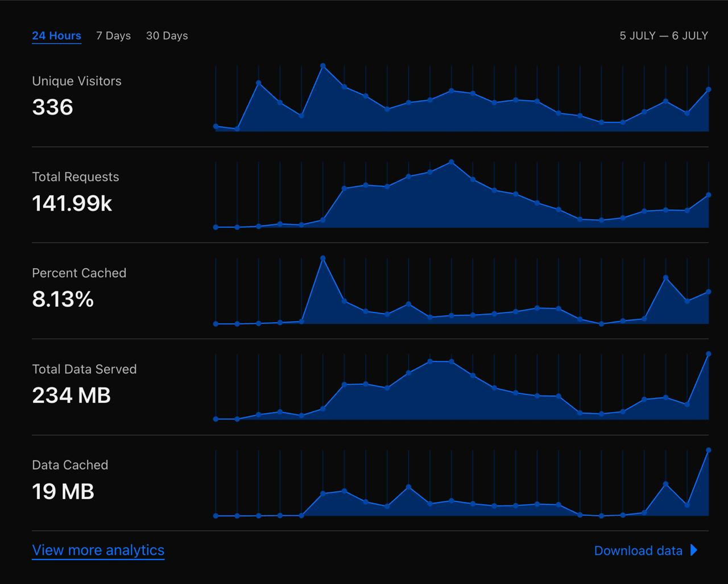This screenshot has width=728, height=584.
Task: Open the 30 Days view
Action: coord(167,36)
